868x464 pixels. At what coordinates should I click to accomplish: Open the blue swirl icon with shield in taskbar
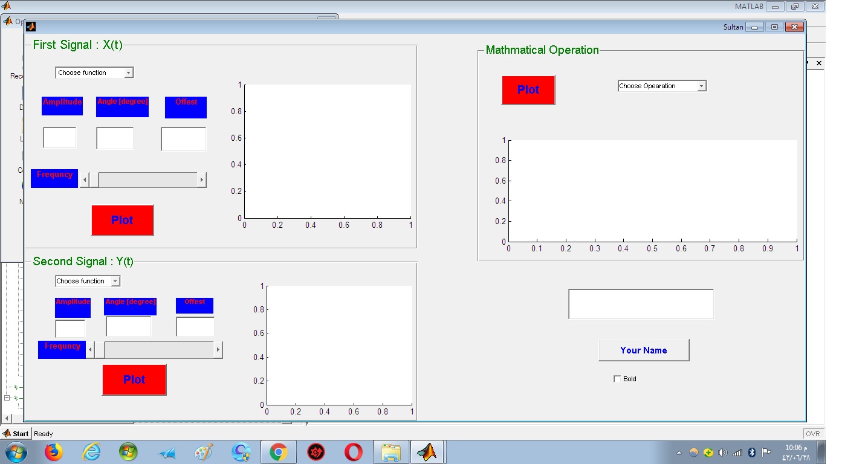coord(241,452)
